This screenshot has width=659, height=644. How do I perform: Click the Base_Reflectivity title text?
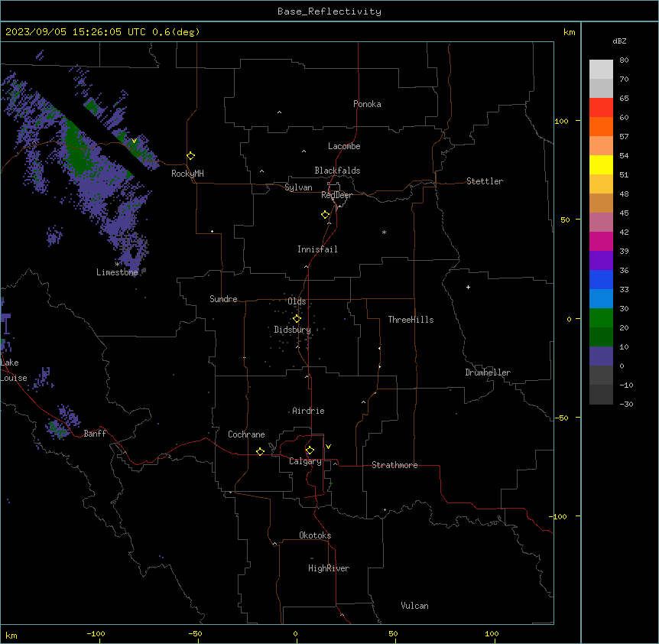pos(329,11)
